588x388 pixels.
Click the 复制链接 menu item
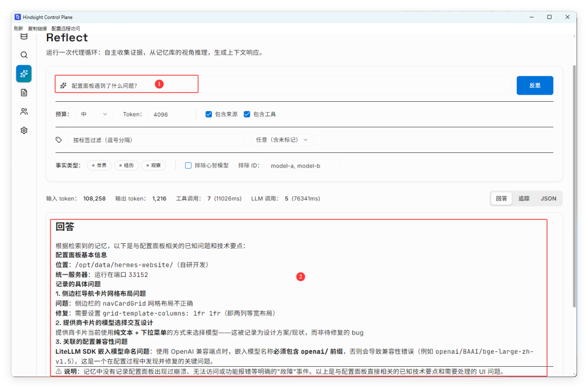37,28
